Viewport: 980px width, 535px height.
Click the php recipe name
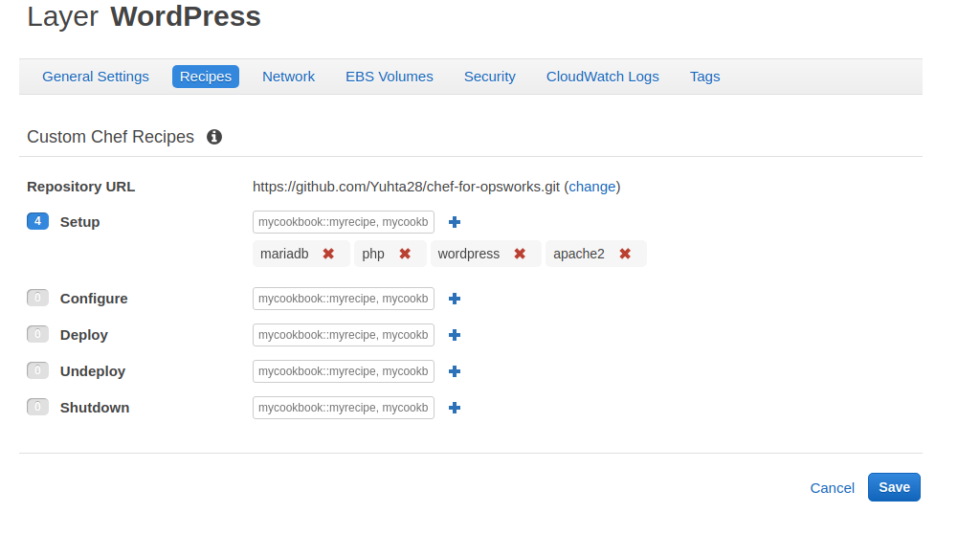pyautogui.click(x=373, y=255)
